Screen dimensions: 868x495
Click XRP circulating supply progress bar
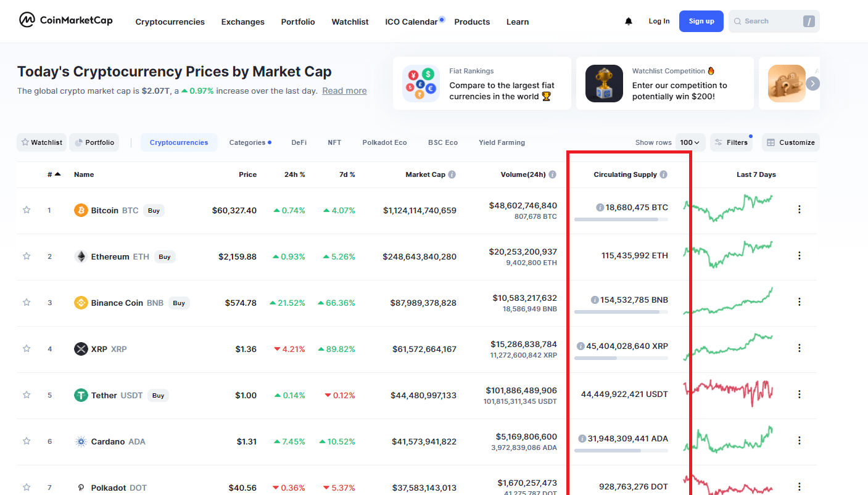tap(621, 358)
